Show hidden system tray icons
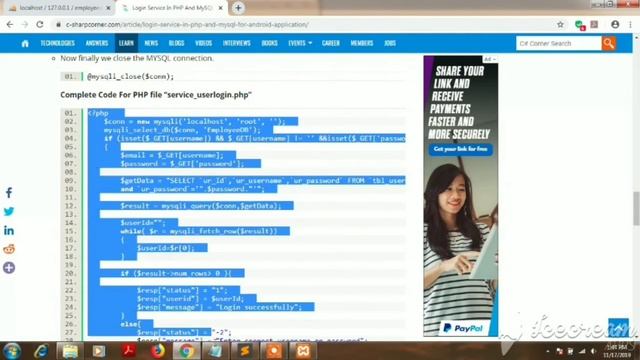This screenshot has width=640, height=360. click(548, 351)
